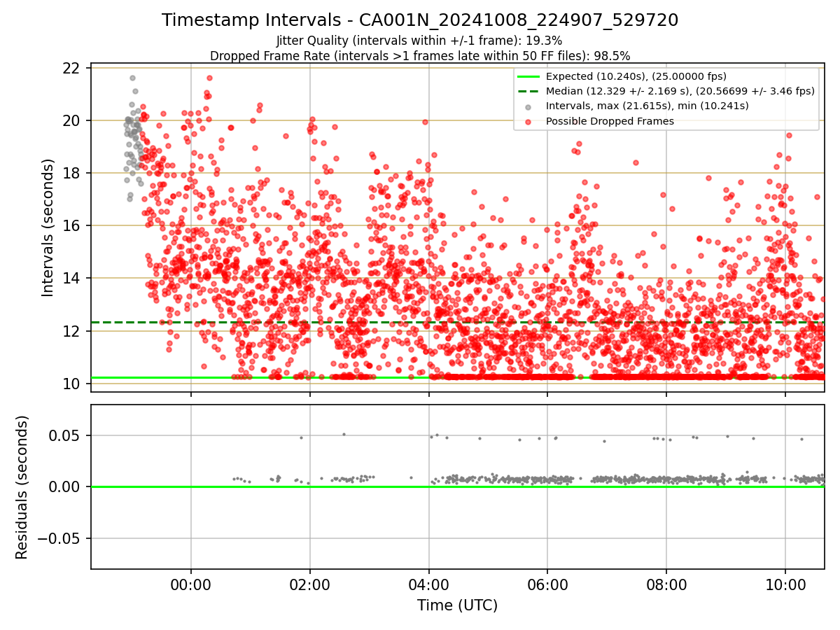The height and width of the screenshot is (630, 840).
Task: Click legend entry 'Possible Dropped Frames'
Action: click(610, 121)
